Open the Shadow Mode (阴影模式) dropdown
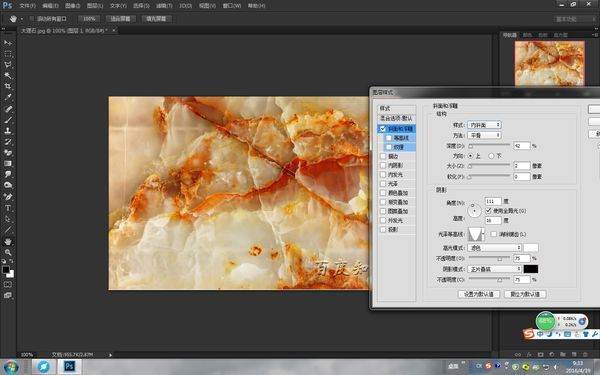 click(x=495, y=269)
